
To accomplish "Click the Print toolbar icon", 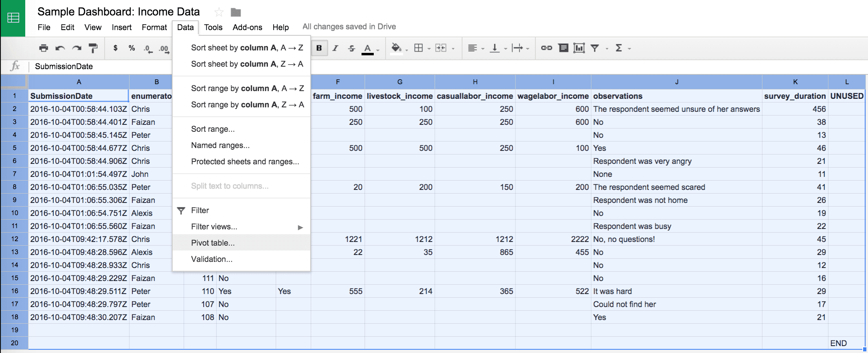I will coord(44,48).
